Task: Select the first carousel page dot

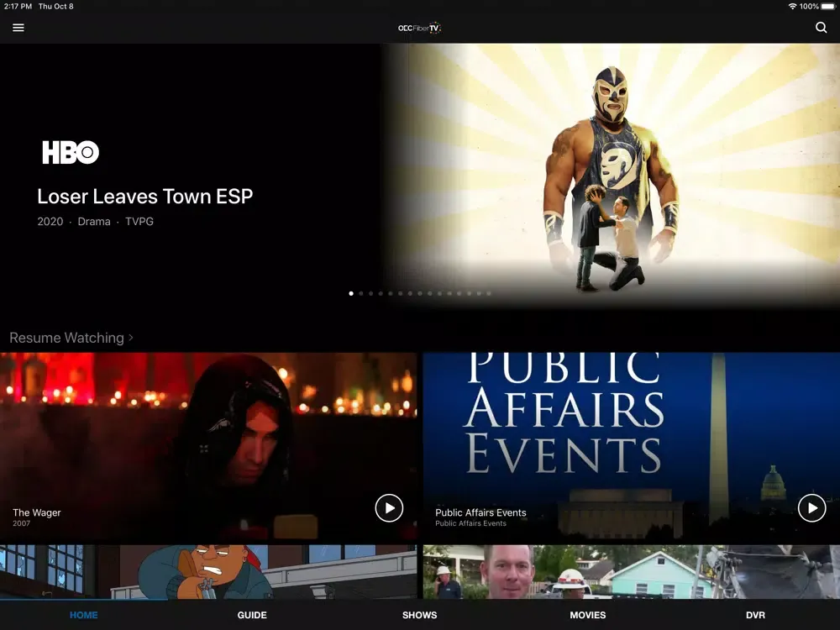Action: (351, 293)
